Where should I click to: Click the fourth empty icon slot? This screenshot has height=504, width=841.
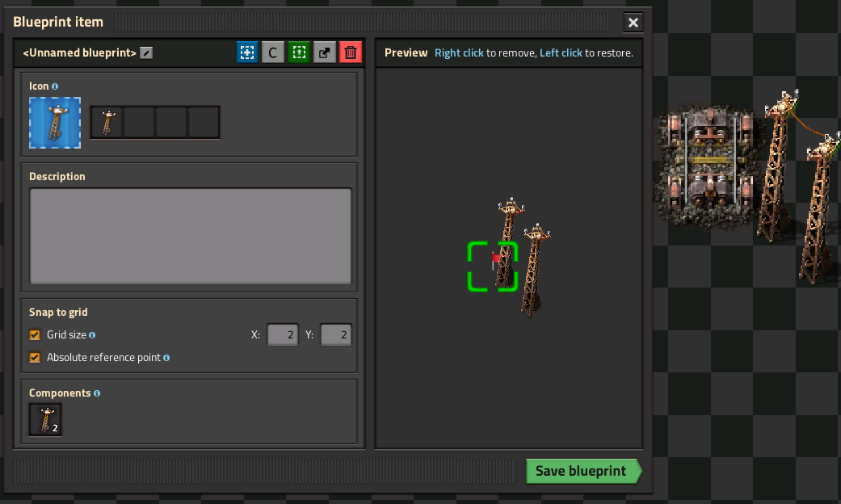[204, 123]
